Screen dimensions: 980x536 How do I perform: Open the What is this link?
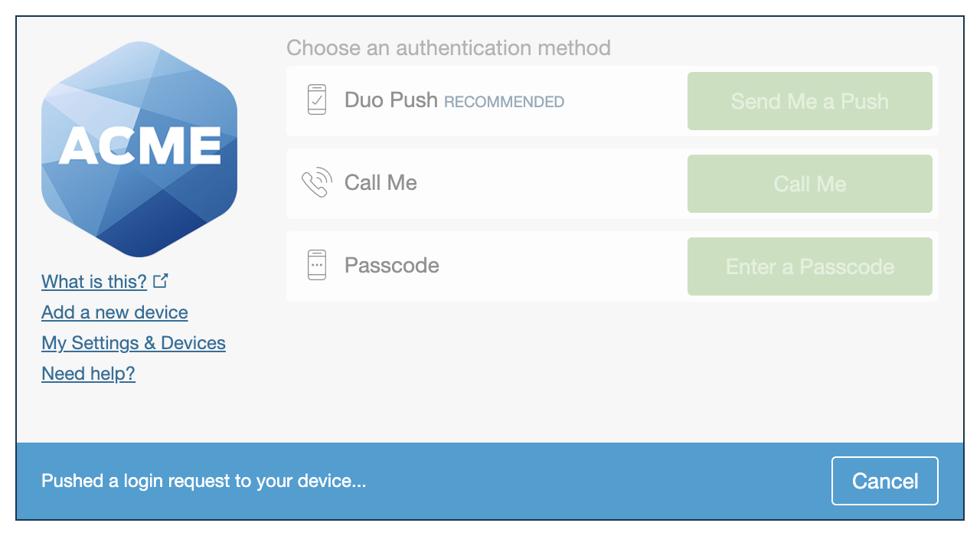(93, 281)
